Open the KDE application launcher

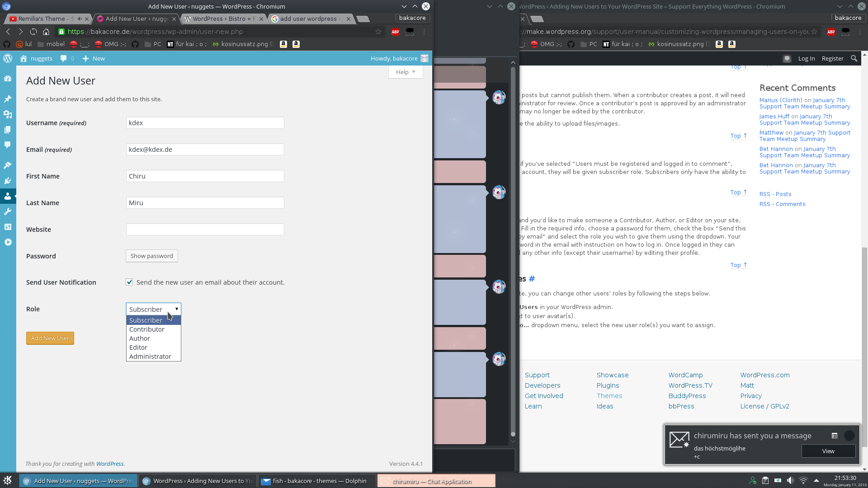8,480
